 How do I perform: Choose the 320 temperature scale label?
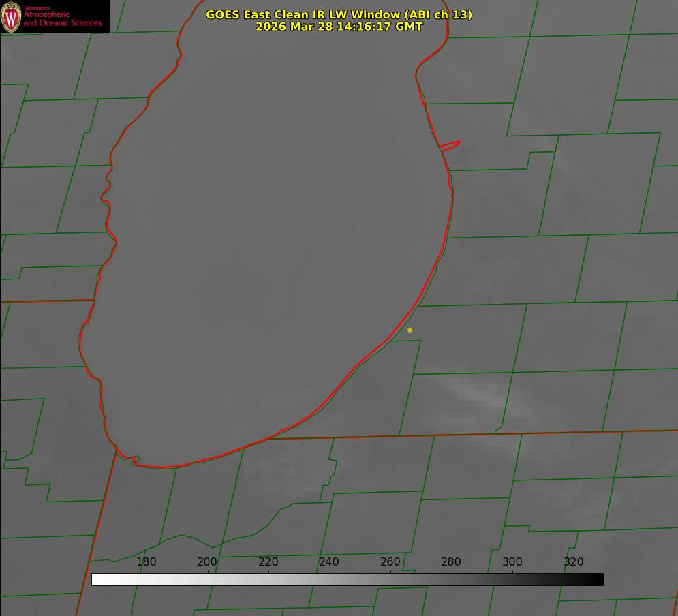tap(574, 562)
